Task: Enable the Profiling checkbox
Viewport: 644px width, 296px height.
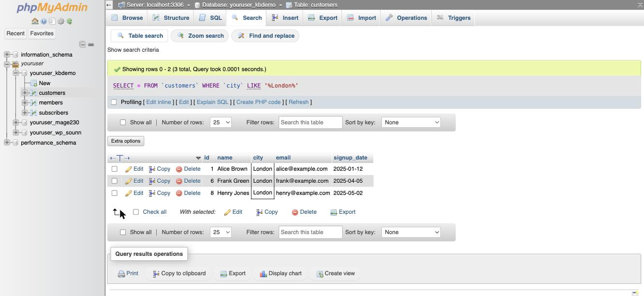Action: pos(114,102)
